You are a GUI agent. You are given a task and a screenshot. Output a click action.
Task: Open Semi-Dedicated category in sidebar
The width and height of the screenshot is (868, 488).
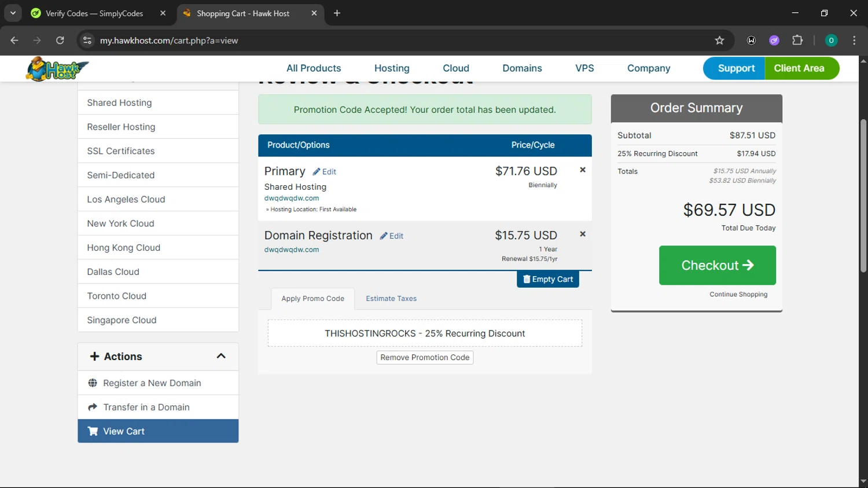(158, 175)
